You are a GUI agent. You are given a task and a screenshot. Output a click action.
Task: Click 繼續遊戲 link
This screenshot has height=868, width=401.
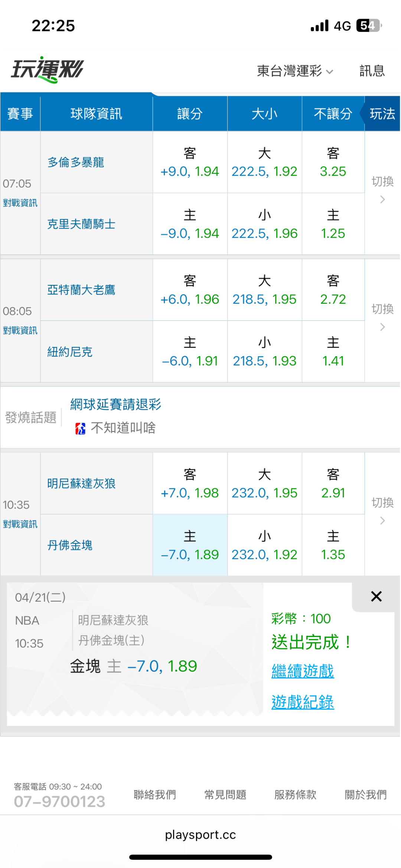303,671
